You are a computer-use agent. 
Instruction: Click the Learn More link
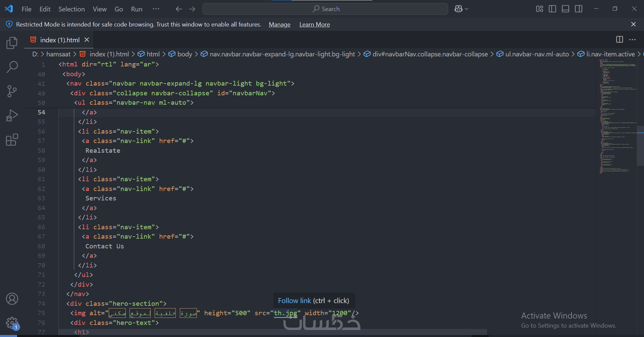pyautogui.click(x=314, y=25)
